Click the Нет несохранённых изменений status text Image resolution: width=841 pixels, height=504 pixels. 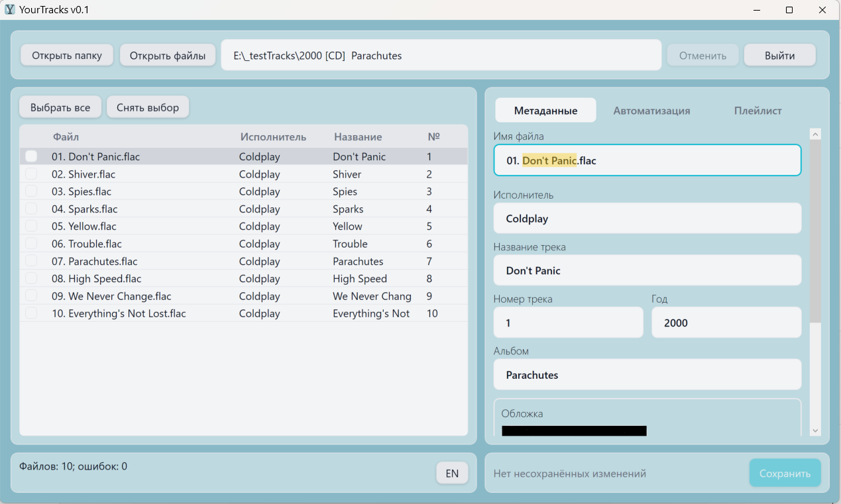[x=569, y=474]
